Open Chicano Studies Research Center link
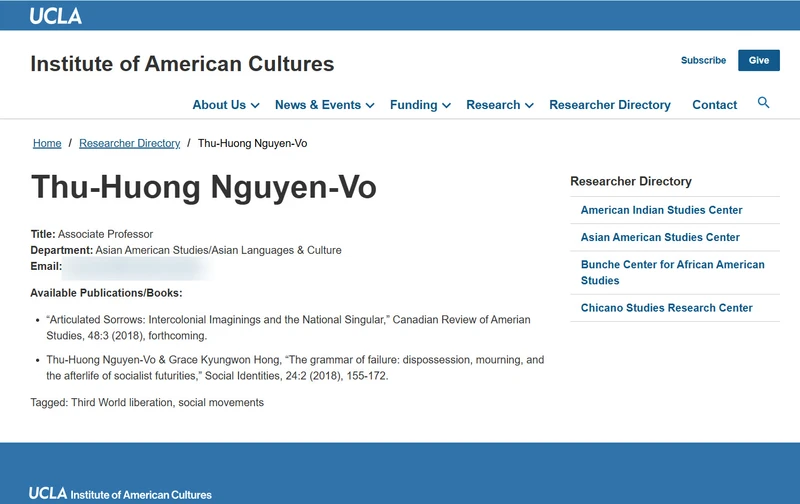Viewport: 800px width, 504px height. 666,308
